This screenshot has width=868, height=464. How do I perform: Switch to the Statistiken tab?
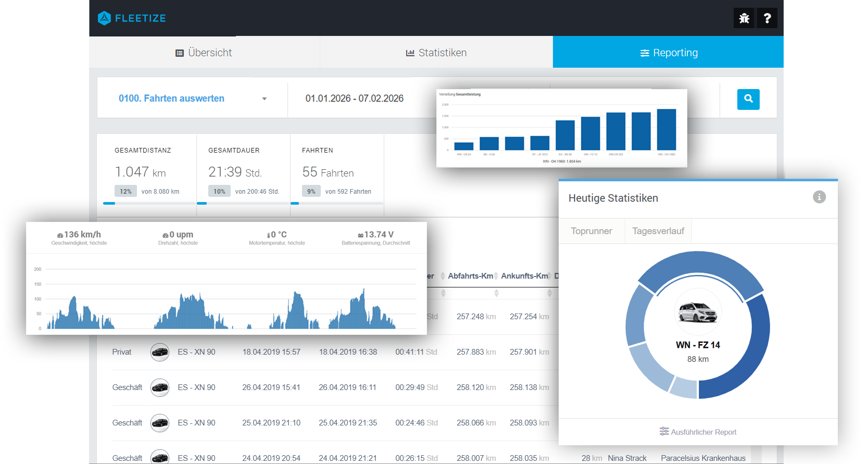(436, 53)
